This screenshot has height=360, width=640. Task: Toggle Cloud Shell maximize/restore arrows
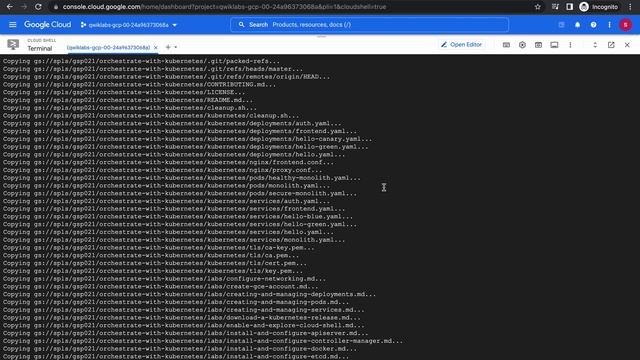(595, 45)
